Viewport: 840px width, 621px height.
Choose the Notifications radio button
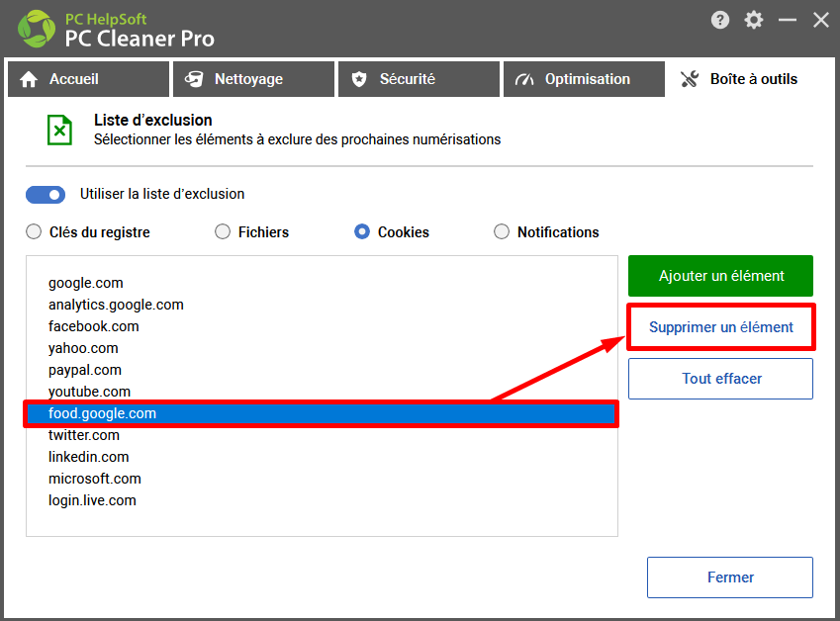click(502, 231)
